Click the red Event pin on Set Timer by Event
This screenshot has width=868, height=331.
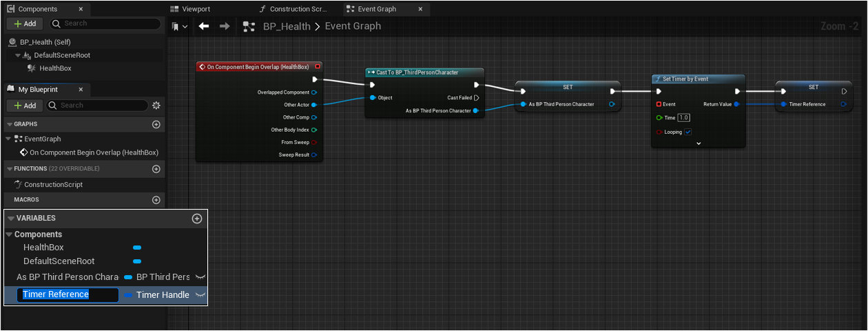(659, 104)
